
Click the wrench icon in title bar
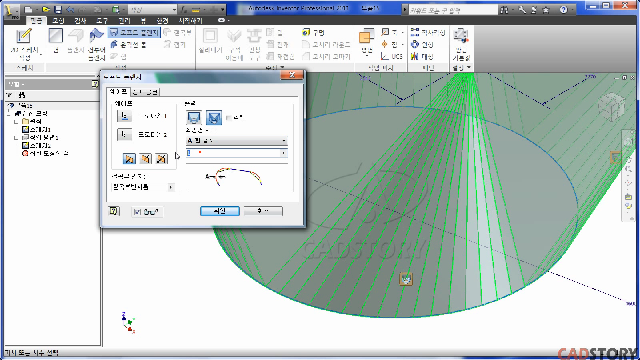click(522, 9)
